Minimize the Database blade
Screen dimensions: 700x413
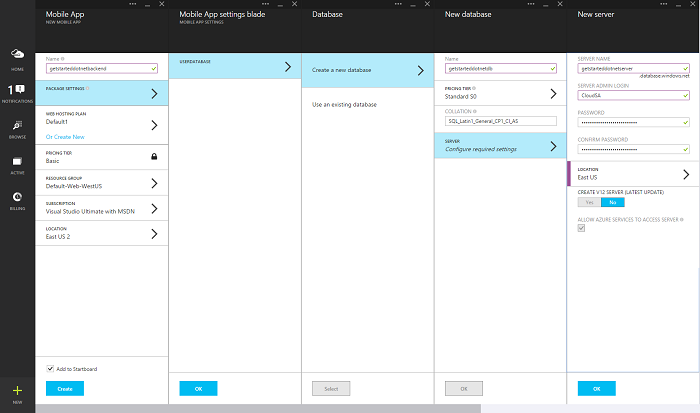click(413, 4)
